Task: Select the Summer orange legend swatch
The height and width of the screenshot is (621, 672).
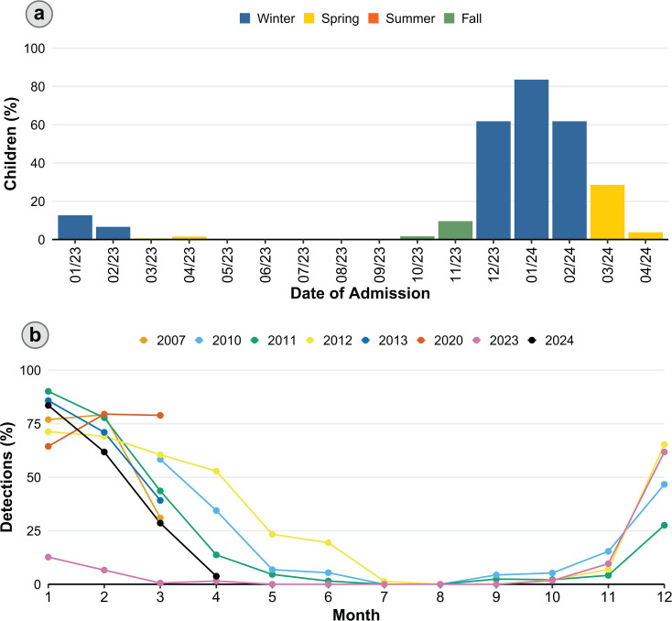Action: [x=374, y=18]
